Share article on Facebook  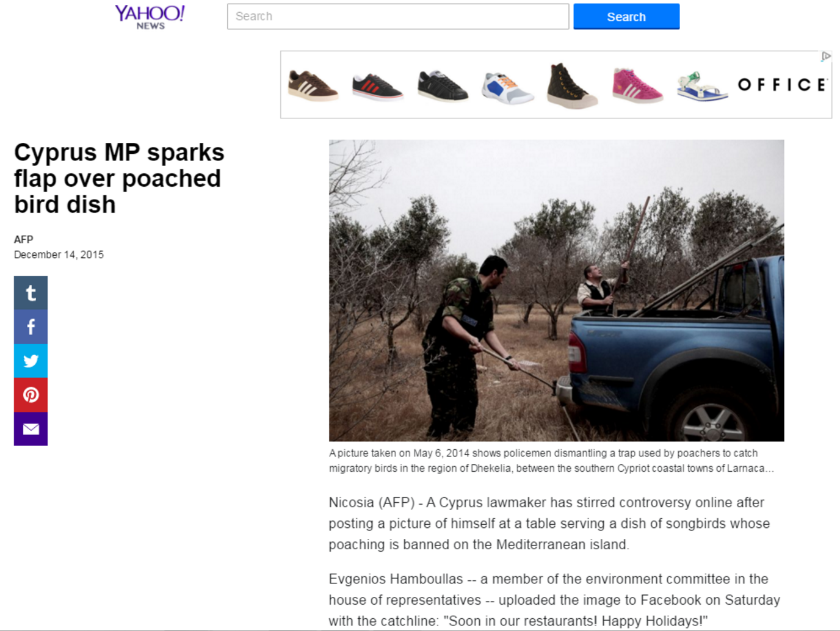pyautogui.click(x=31, y=327)
